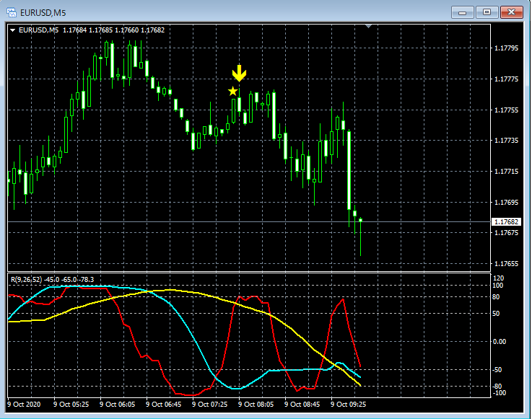532x419 pixels.
Task: Click the 9 Oct 06:05 time label
Action: 117,404
